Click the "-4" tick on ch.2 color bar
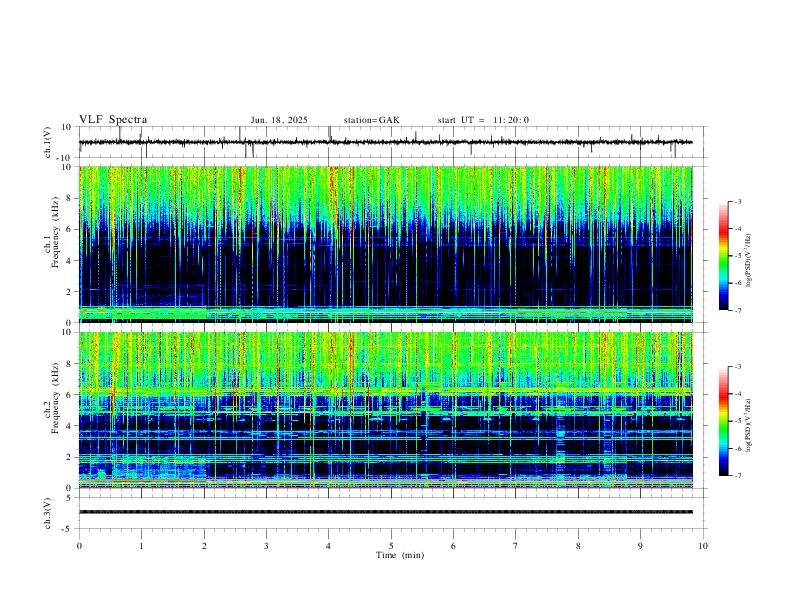792x612 pixels. 737,394
